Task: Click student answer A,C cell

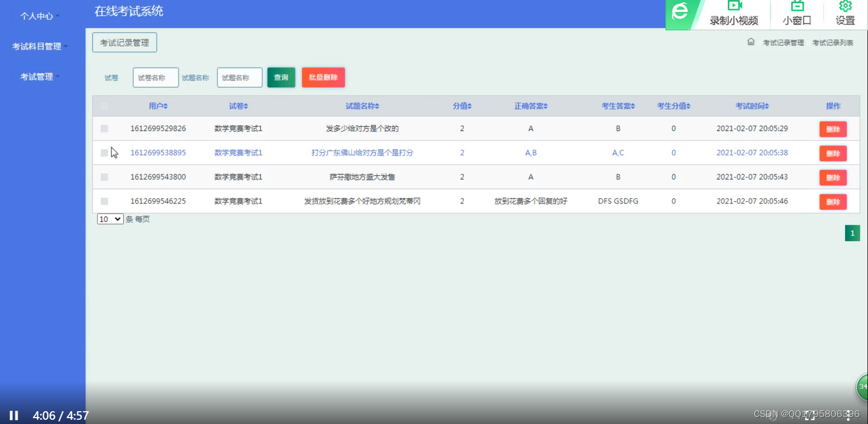Action: coord(618,153)
